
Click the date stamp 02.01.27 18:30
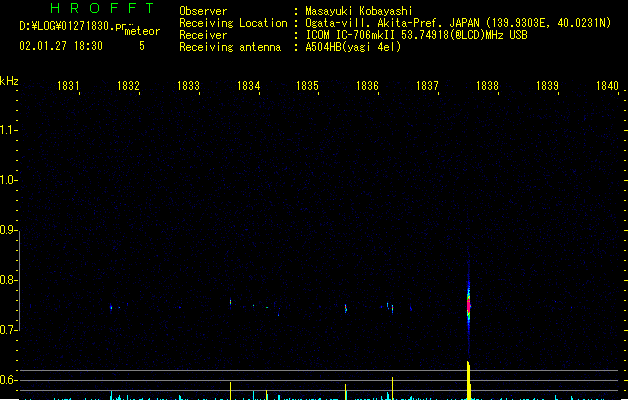(x=61, y=46)
